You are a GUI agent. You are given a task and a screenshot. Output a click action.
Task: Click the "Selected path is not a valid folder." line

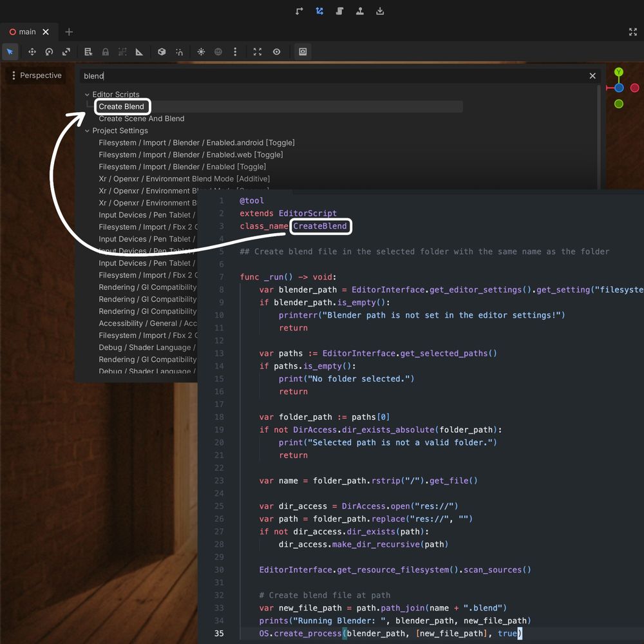click(x=388, y=443)
